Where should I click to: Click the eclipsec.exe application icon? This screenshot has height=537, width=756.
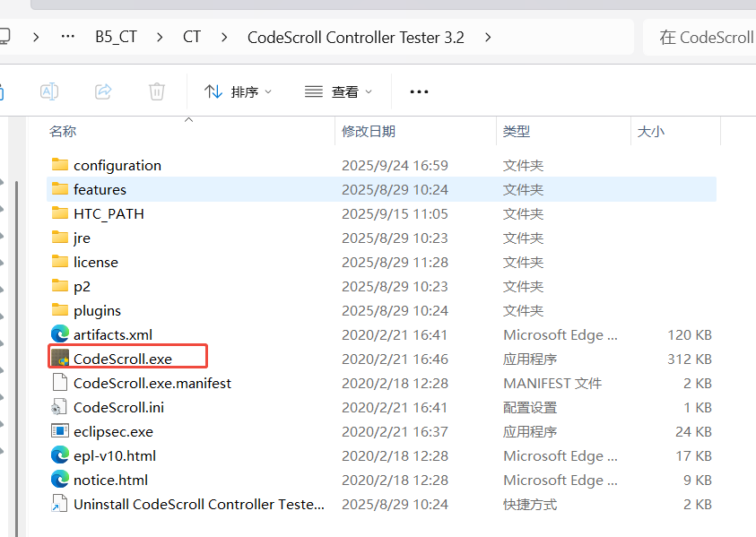coord(60,431)
